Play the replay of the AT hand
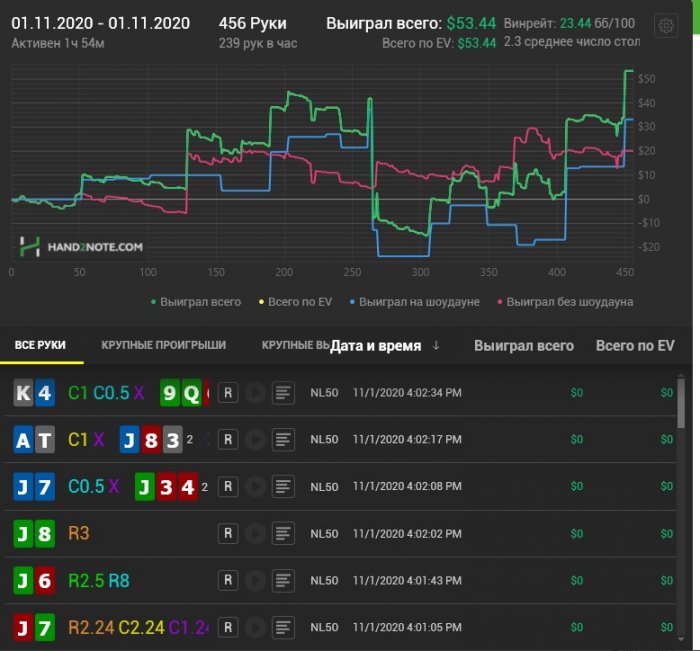Image resolution: width=700 pixels, height=651 pixels. [x=255, y=439]
